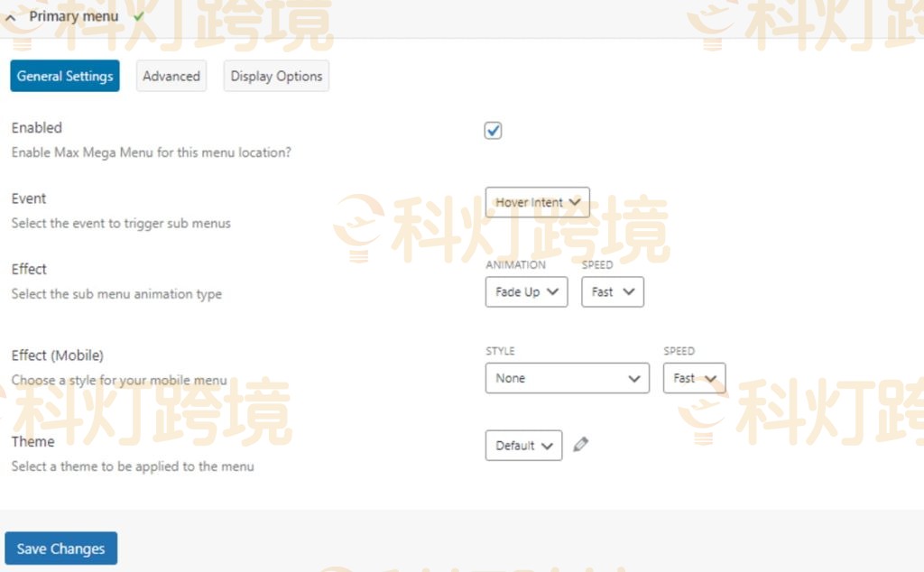Open the Speed dropdown under Effect
Image resolution: width=924 pixels, height=572 pixels.
(x=612, y=291)
